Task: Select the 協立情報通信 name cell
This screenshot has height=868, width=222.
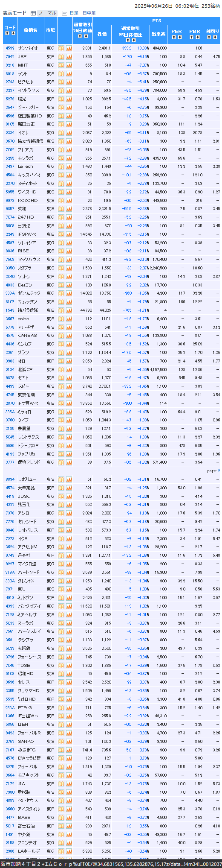Action: (x=30, y=141)
